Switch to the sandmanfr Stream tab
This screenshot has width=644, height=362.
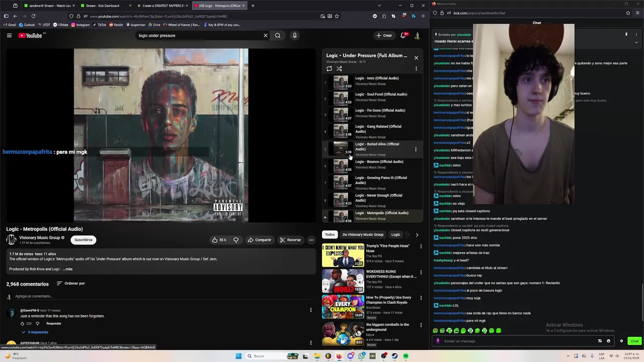[49, 6]
